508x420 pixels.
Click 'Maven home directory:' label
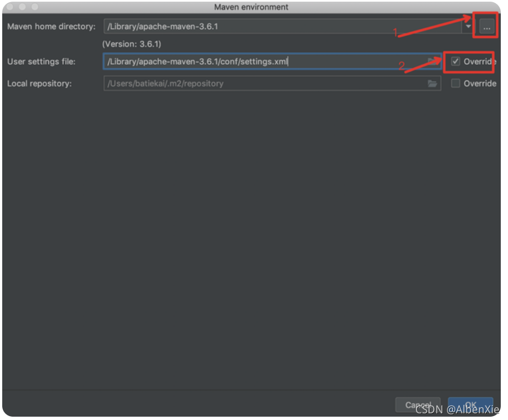[51, 27]
